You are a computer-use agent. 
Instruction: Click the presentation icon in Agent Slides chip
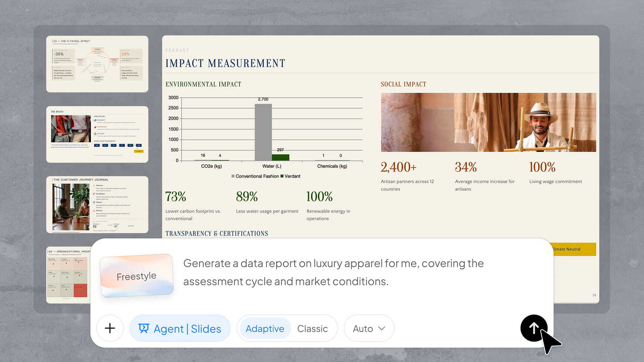tap(143, 328)
